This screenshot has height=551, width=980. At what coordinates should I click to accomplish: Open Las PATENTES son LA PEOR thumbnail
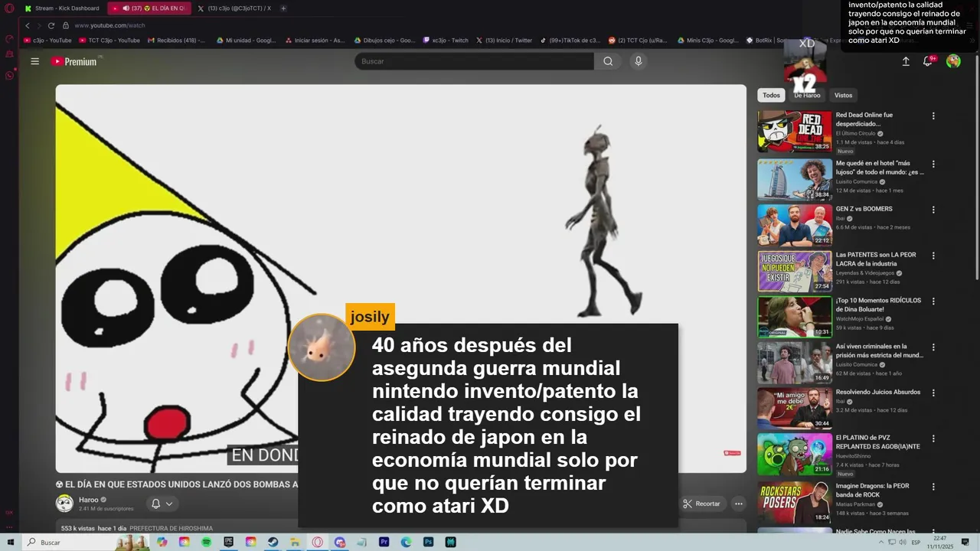[795, 271]
